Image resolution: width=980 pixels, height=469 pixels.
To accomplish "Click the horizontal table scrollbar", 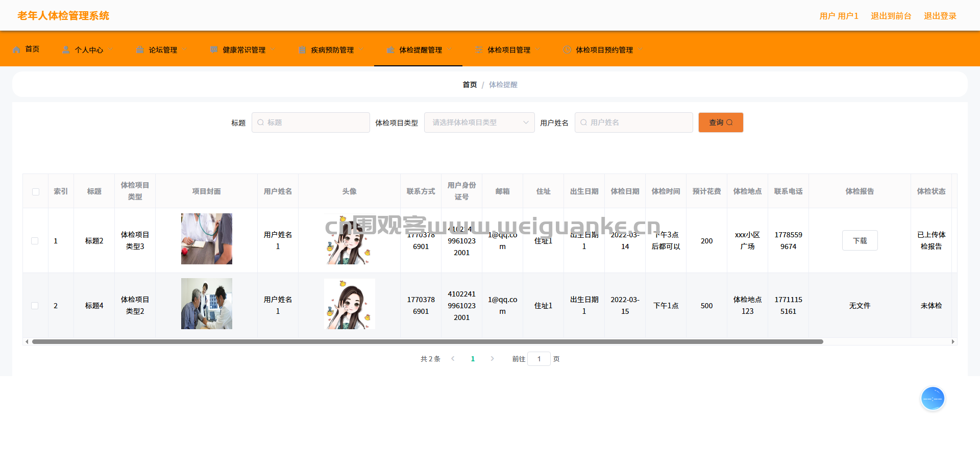I will click(427, 342).
